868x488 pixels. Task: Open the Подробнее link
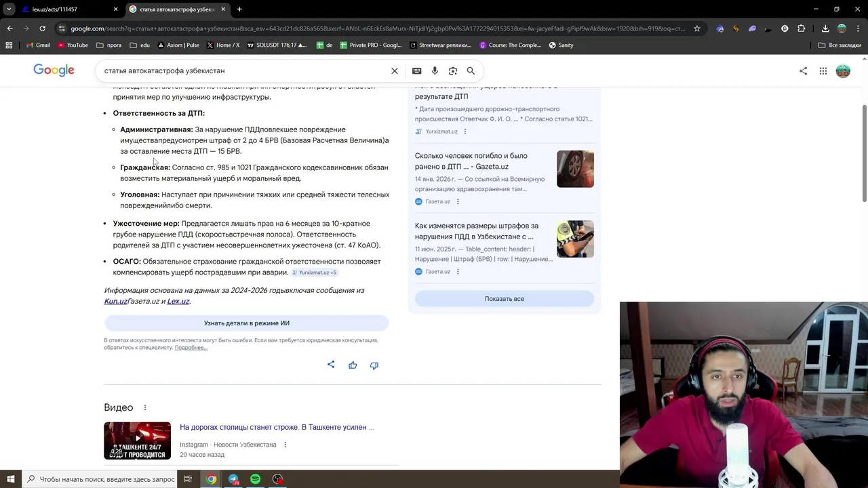(x=191, y=348)
